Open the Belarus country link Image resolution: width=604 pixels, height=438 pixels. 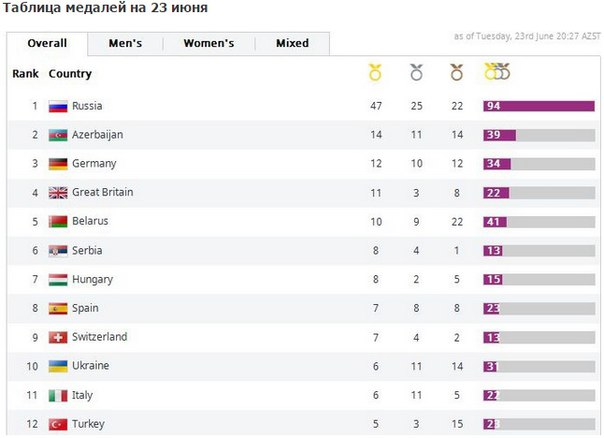(90, 221)
